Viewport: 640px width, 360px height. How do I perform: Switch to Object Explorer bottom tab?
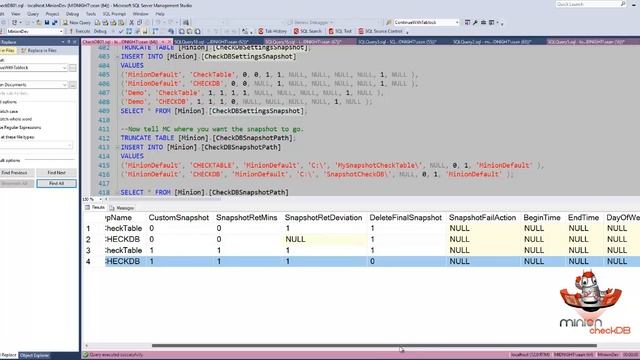[x=35, y=355]
